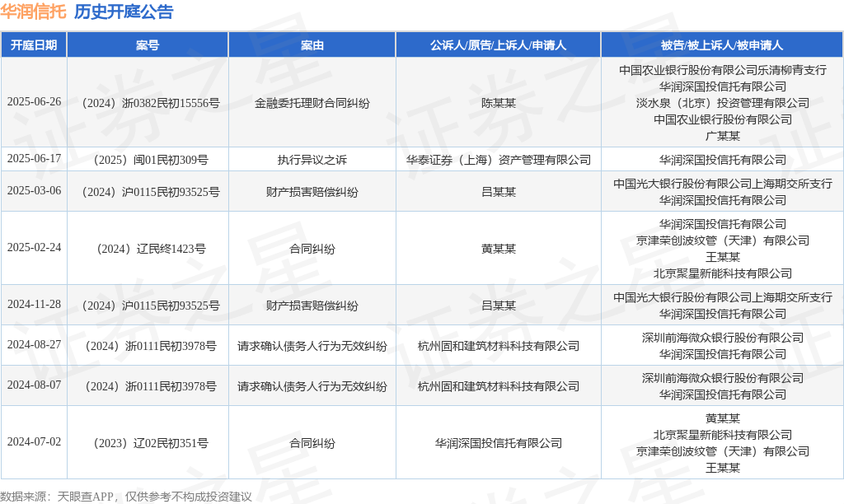844x504 pixels.
Task: Click 杭州固和建筑材料科技有限公司 in the 2024-08-27 row
Action: click(499, 346)
